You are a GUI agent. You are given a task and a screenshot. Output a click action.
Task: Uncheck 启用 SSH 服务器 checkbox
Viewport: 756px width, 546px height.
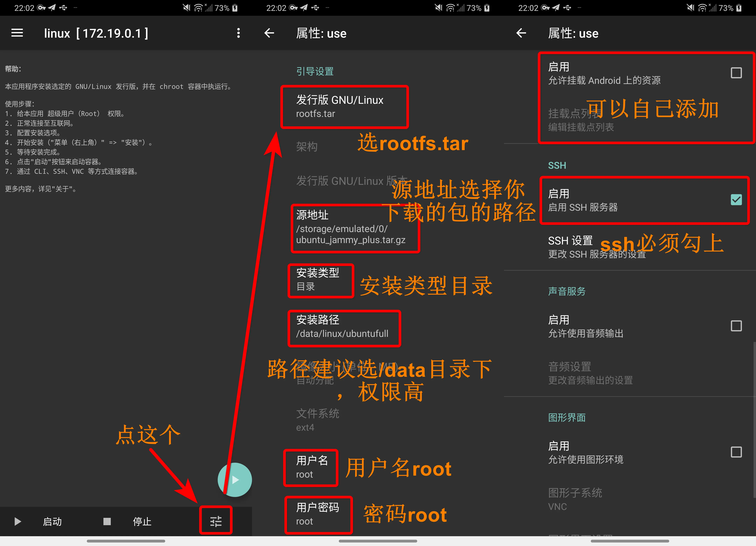[x=736, y=200]
